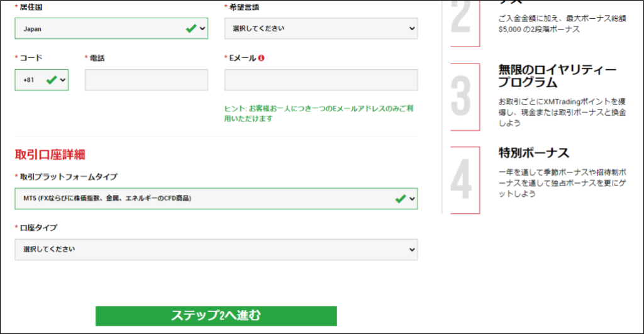Open the +81 country code dropdown
The height and width of the screenshot is (334, 644).
[x=42, y=80]
